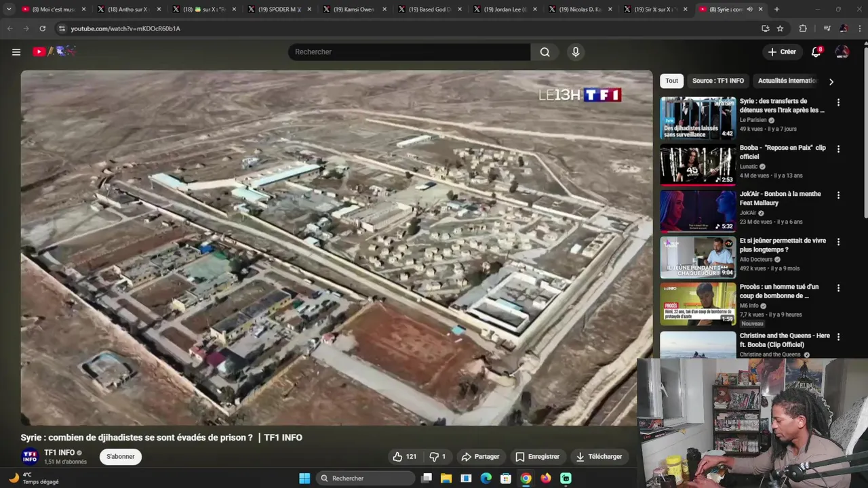The width and height of the screenshot is (868, 488).
Task: Open the Procès bombonne M6 Info thumbnail
Action: [x=698, y=304]
